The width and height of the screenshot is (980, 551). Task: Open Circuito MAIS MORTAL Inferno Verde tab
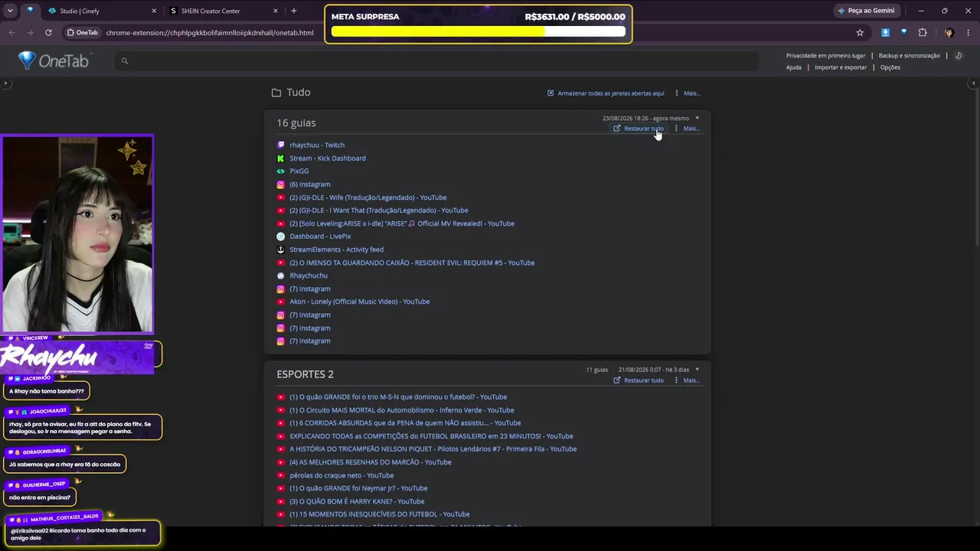coord(402,410)
